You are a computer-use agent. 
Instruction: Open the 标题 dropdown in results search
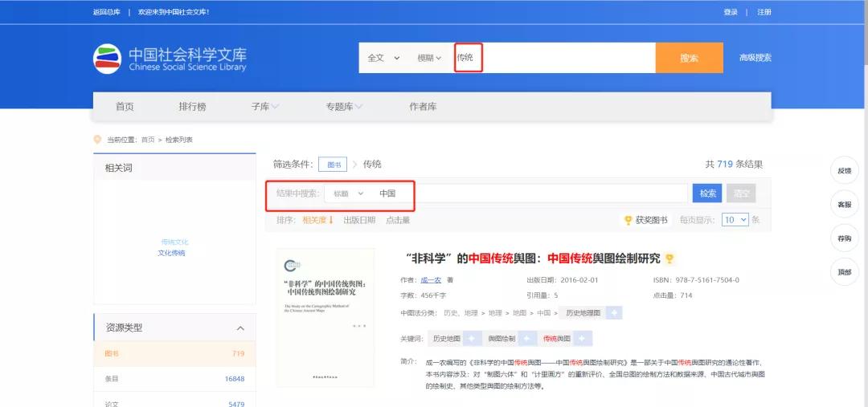pos(348,193)
